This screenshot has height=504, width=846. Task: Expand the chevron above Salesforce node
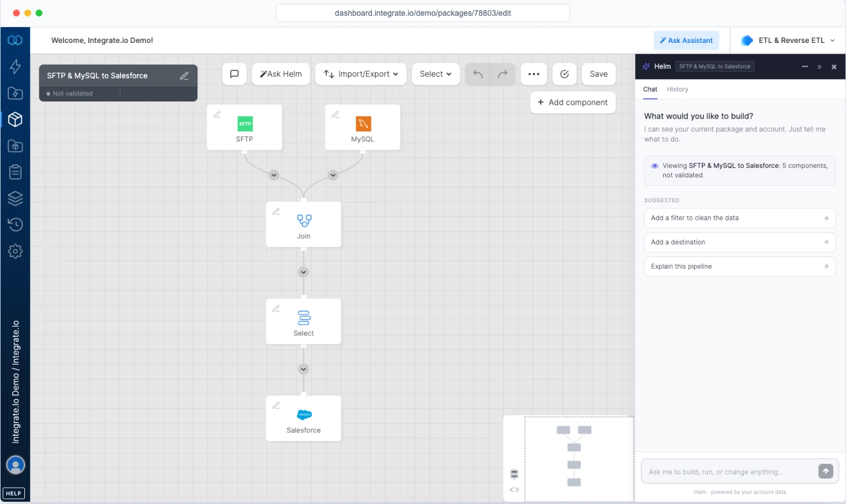304,370
